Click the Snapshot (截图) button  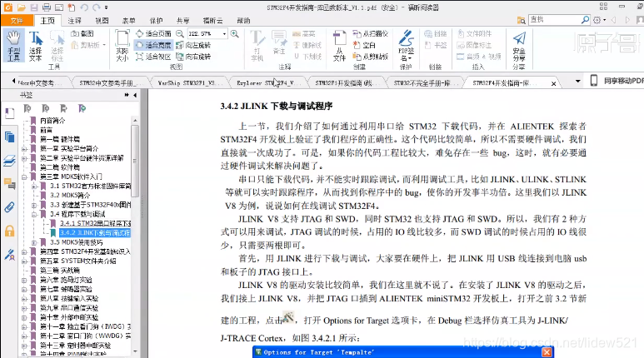82,33
